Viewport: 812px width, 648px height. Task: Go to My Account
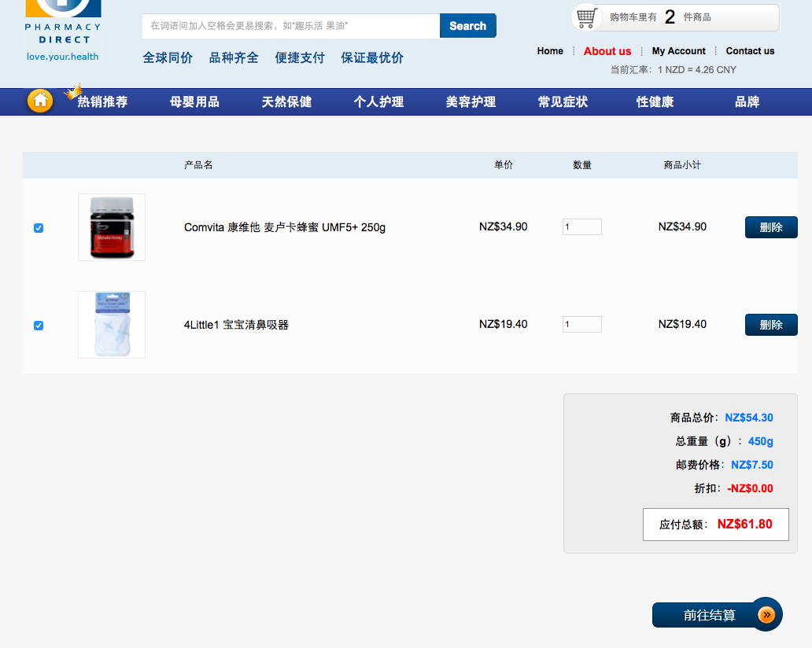[x=678, y=50]
